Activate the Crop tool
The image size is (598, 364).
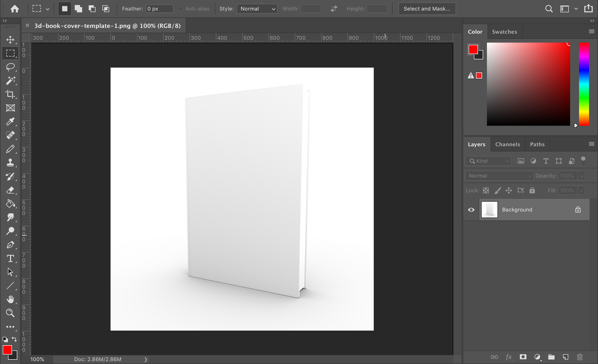pyautogui.click(x=10, y=94)
